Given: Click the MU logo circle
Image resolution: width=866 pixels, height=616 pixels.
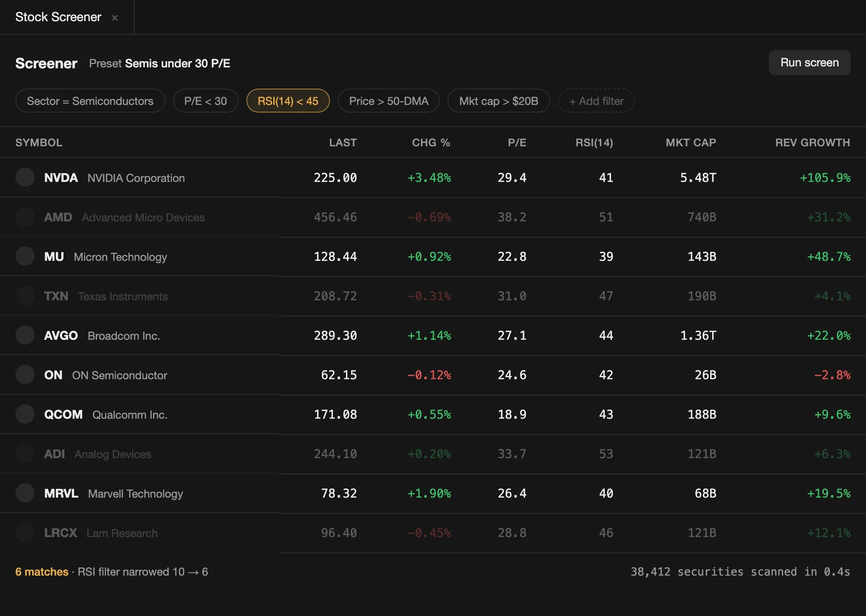Looking at the screenshot, I should coord(25,256).
